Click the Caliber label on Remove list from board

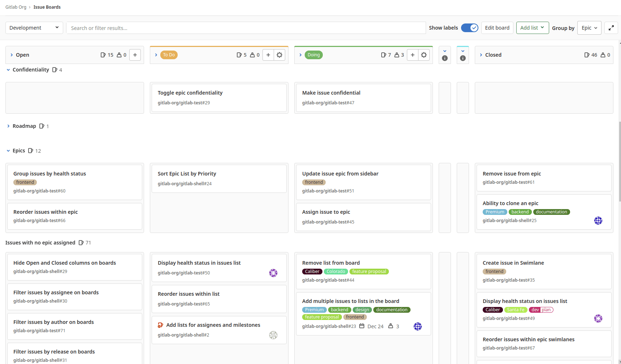pos(312,272)
